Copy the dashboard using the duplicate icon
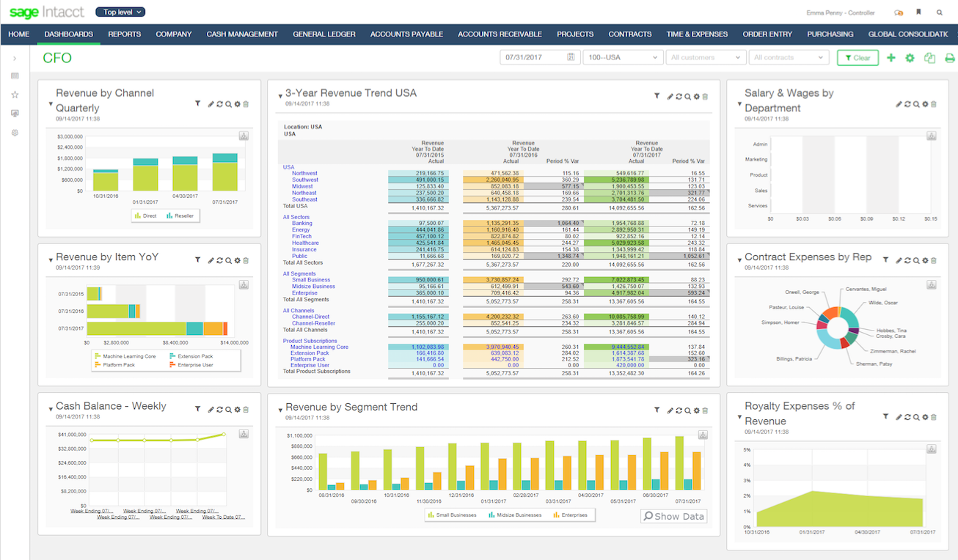This screenshot has width=958, height=560. click(929, 57)
